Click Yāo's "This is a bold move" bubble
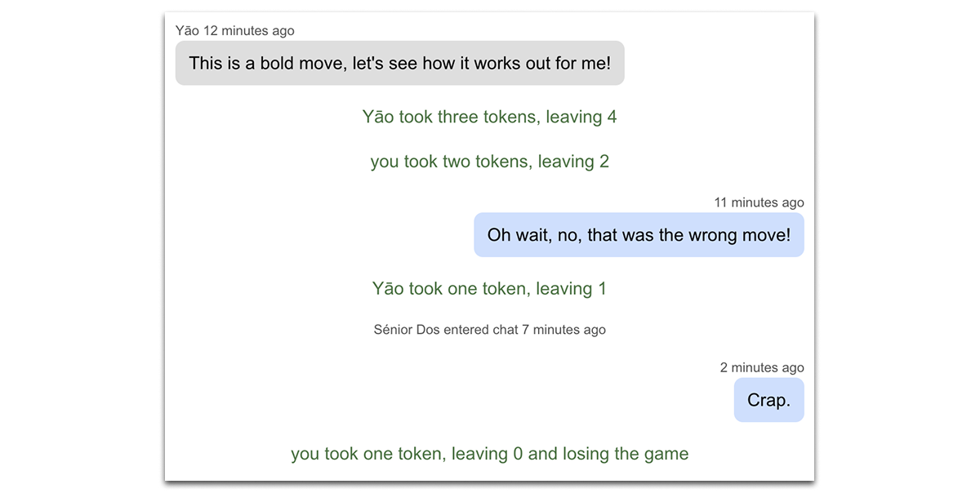The image size is (980, 493). 399,63
